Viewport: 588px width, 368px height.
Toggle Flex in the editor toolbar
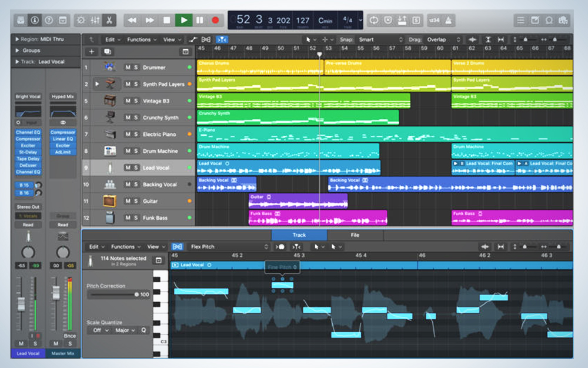coord(177,247)
